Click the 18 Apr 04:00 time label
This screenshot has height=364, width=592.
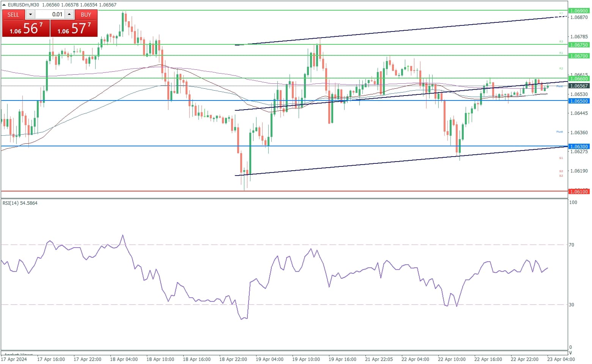pos(124,359)
